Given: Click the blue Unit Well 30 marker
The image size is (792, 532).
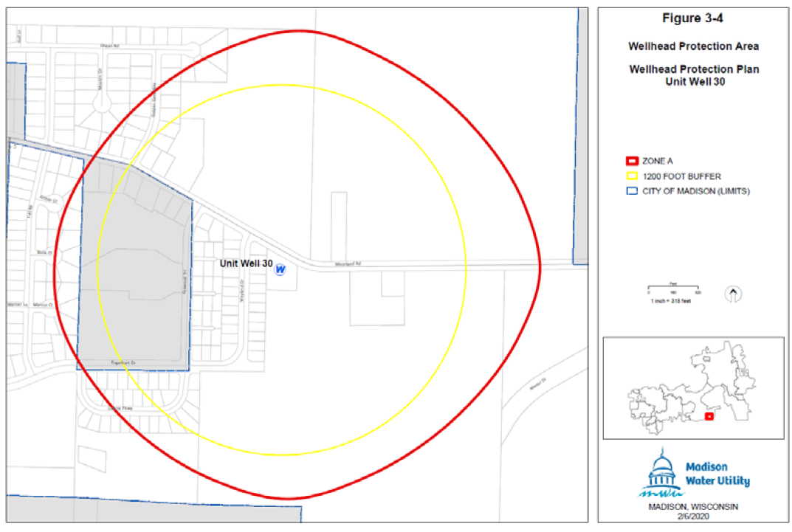Looking at the screenshot, I should tap(280, 270).
